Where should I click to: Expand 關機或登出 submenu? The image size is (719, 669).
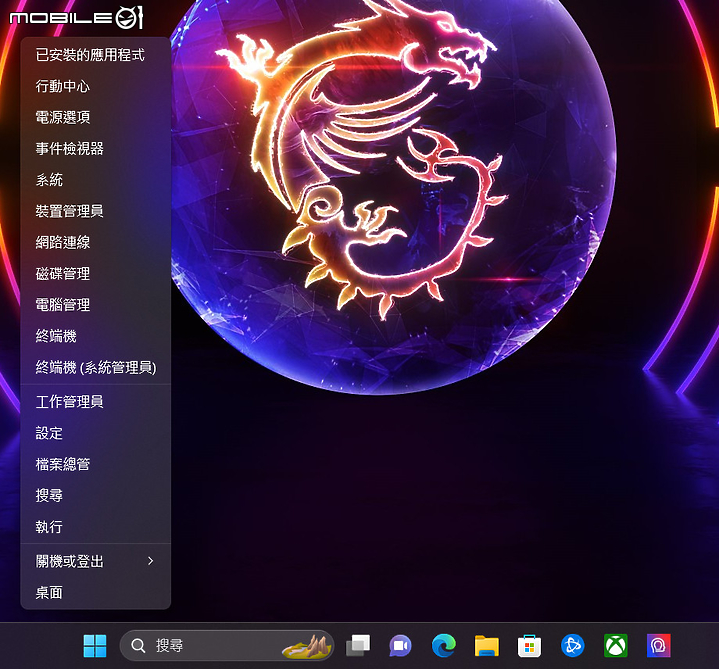pos(96,561)
